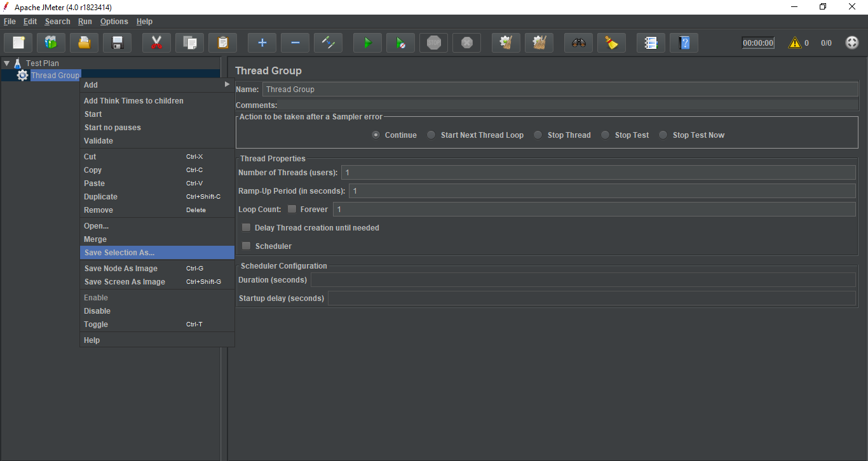The height and width of the screenshot is (461, 868).
Task: Collapse the Test Plan tree node
Action: click(x=6, y=63)
